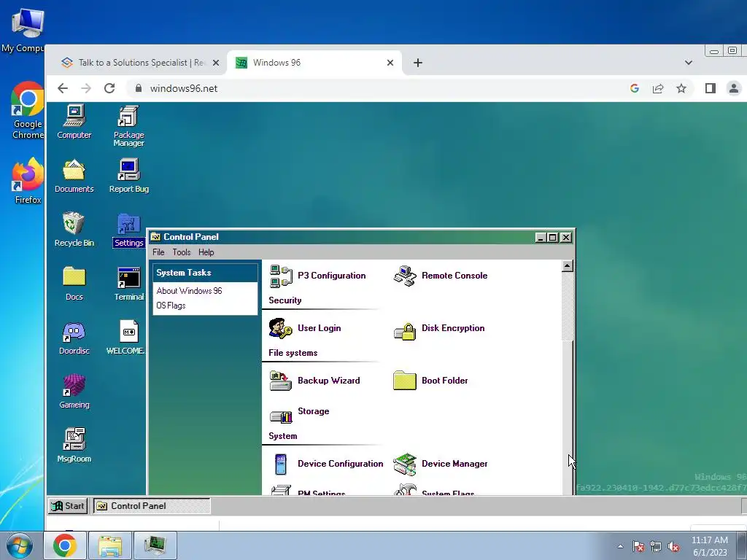Bookmark this page with the star
Image resolution: width=747 pixels, height=560 pixels.
[x=681, y=88]
